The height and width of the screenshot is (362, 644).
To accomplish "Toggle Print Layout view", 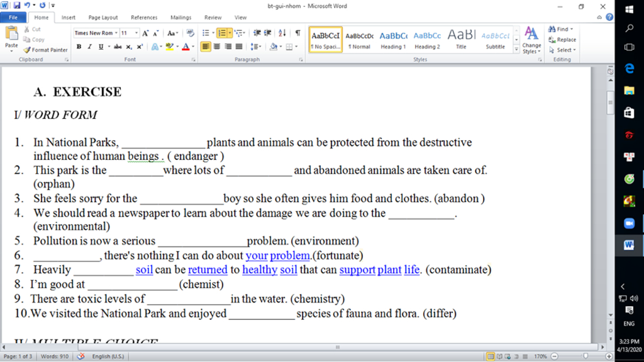I will [490, 356].
